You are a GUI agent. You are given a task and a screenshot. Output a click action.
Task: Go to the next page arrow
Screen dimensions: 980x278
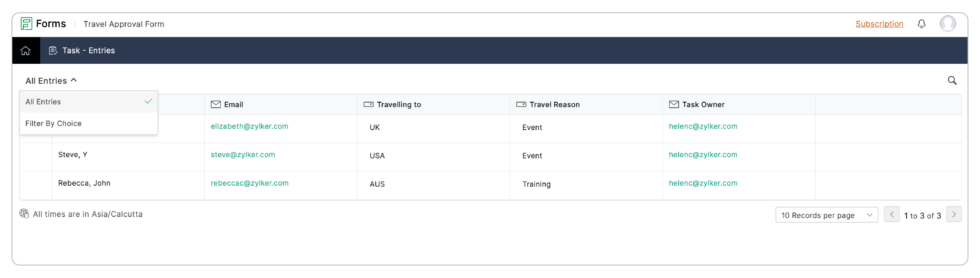[x=954, y=215]
